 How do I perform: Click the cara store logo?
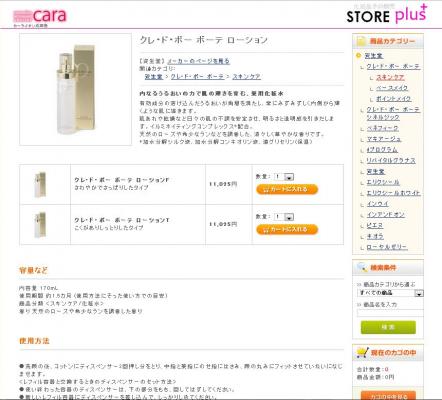click(x=40, y=18)
